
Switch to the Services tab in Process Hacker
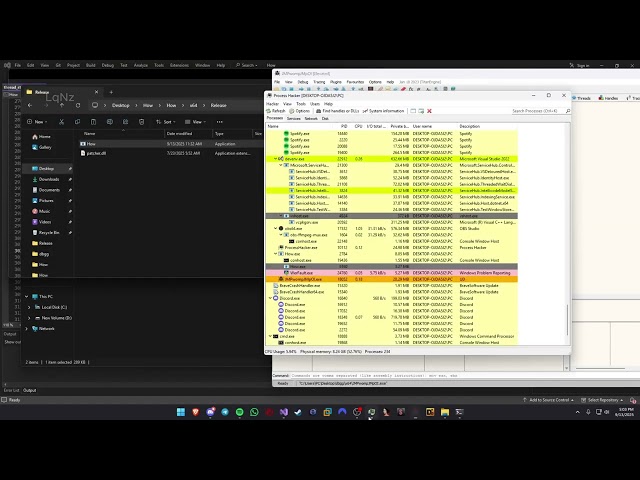pos(293,118)
